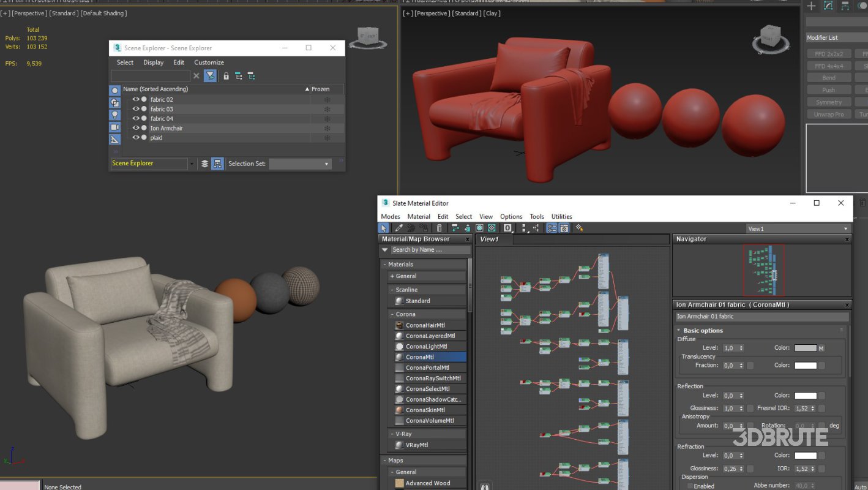
Task: Click the Bend modifier button
Action: click(x=828, y=77)
